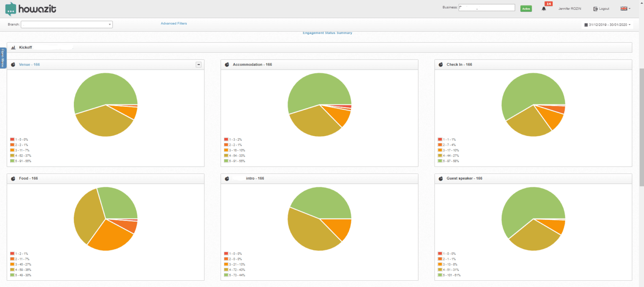
Task: Click the Accommodation - 166 panel title
Action: (x=253, y=65)
